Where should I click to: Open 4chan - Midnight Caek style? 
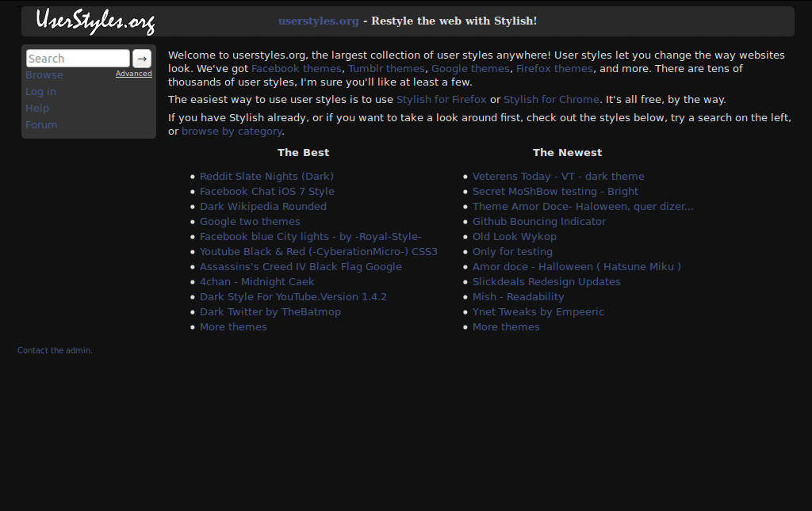point(257,282)
